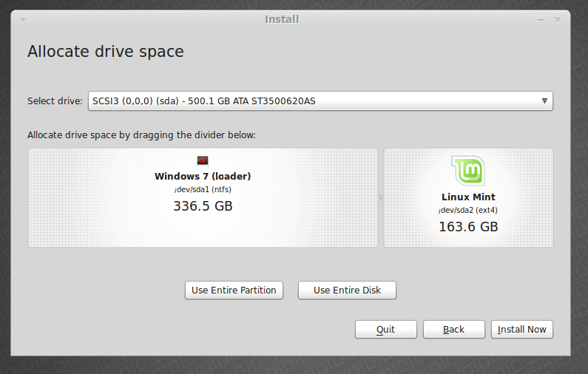Click the partition divider handle
The image size is (588, 374).
click(381, 197)
